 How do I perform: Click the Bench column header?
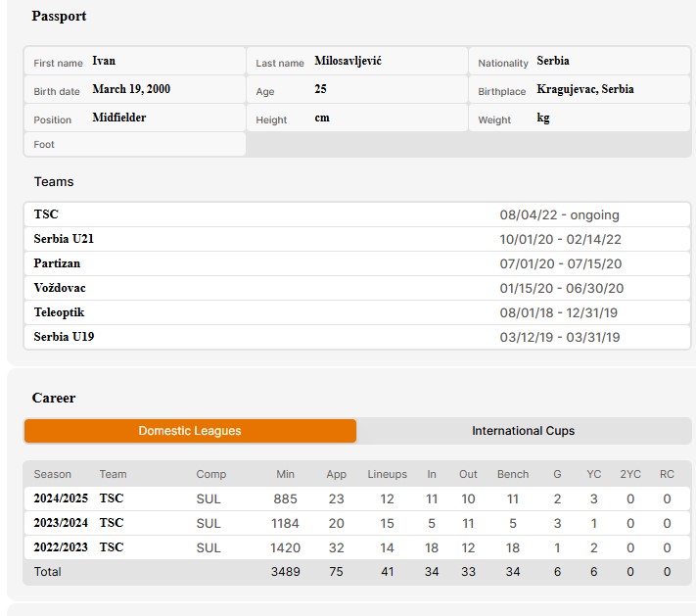[513, 474]
